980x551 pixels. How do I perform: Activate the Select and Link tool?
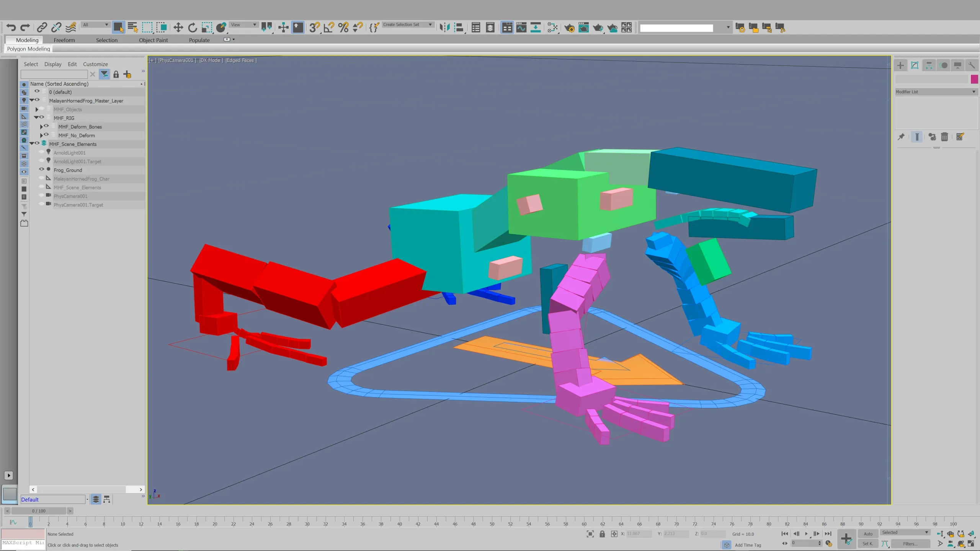(42, 27)
